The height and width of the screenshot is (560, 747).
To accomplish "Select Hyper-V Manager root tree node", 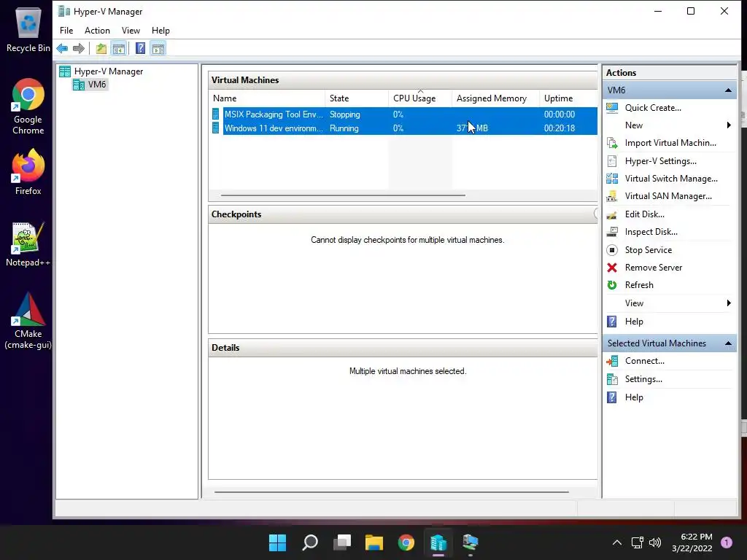I will (x=109, y=71).
